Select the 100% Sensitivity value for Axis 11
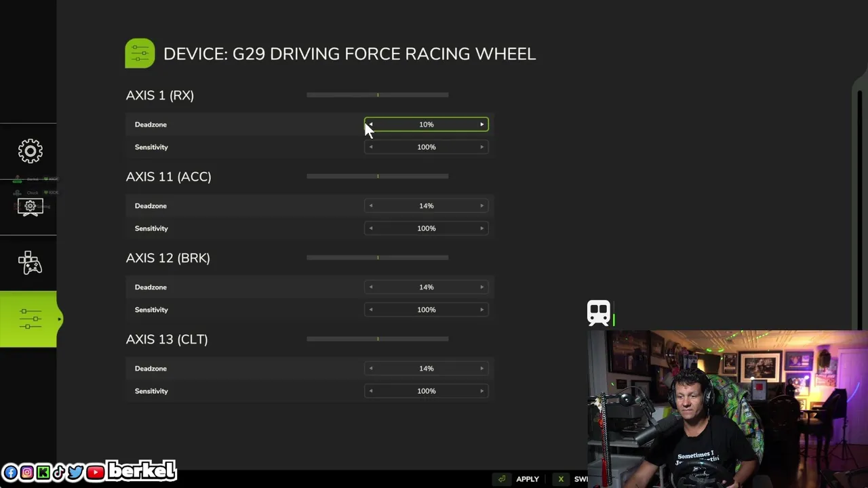This screenshot has height=488, width=868. [x=427, y=228]
